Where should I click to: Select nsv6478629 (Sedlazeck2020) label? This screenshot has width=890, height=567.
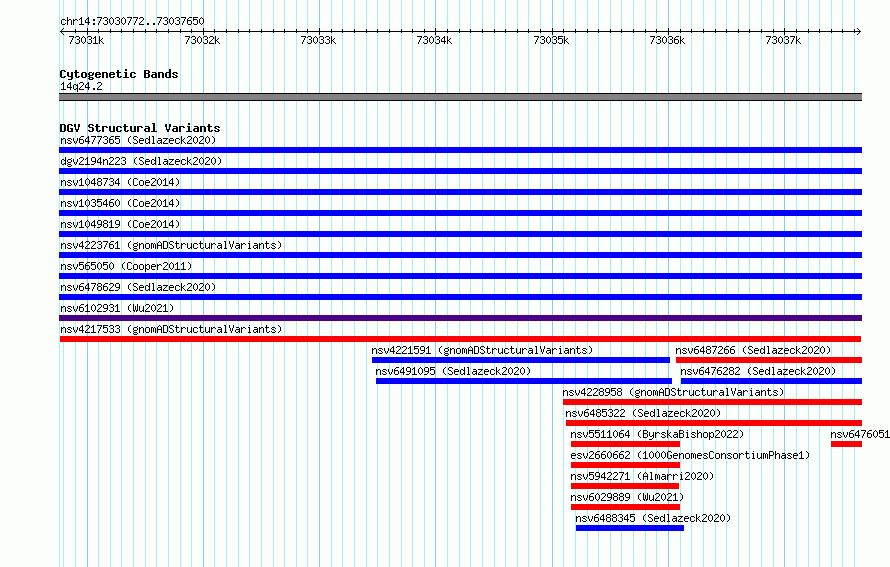[138, 287]
